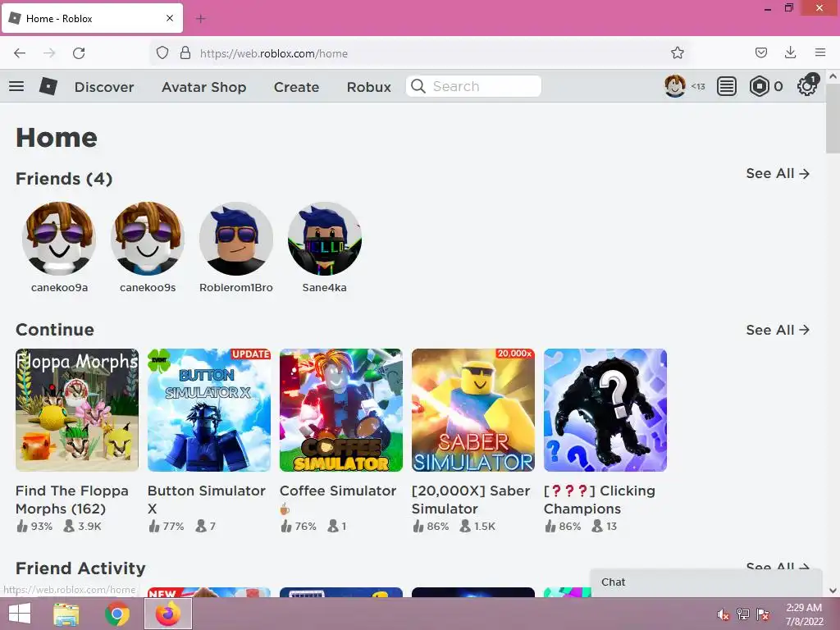Open the Action Center flag icon
This screenshot has width=840, height=630.
point(763,614)
